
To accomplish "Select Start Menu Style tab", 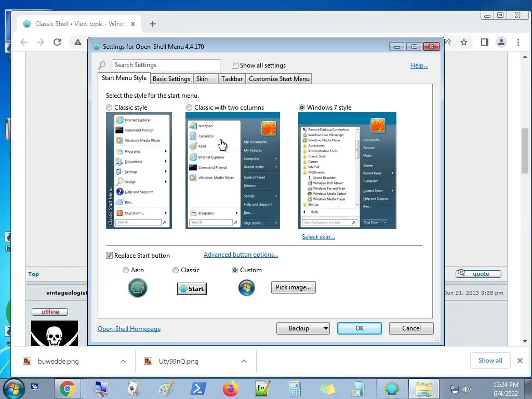I will click(124, 78).
